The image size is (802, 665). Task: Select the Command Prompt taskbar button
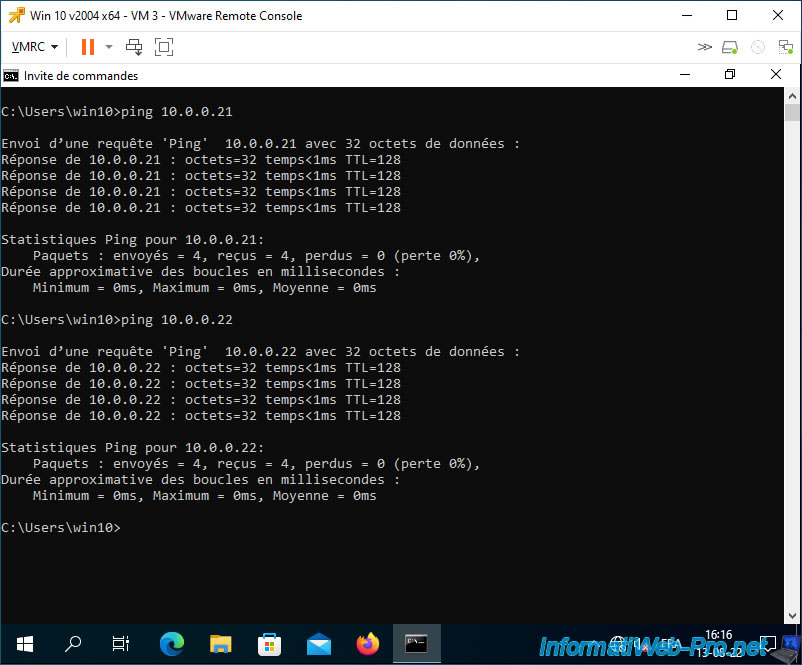pyautogui.click(x=416, y=644)
